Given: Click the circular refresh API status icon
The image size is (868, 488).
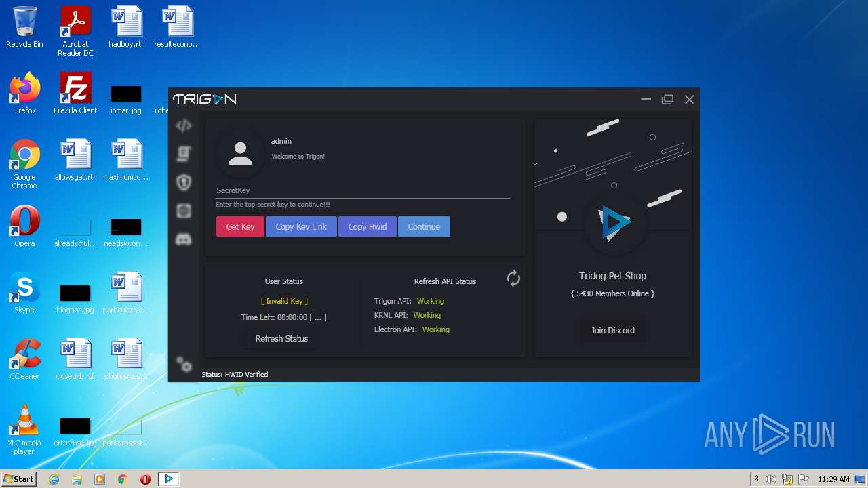Looking at the screenshot, I should point(513,278).
